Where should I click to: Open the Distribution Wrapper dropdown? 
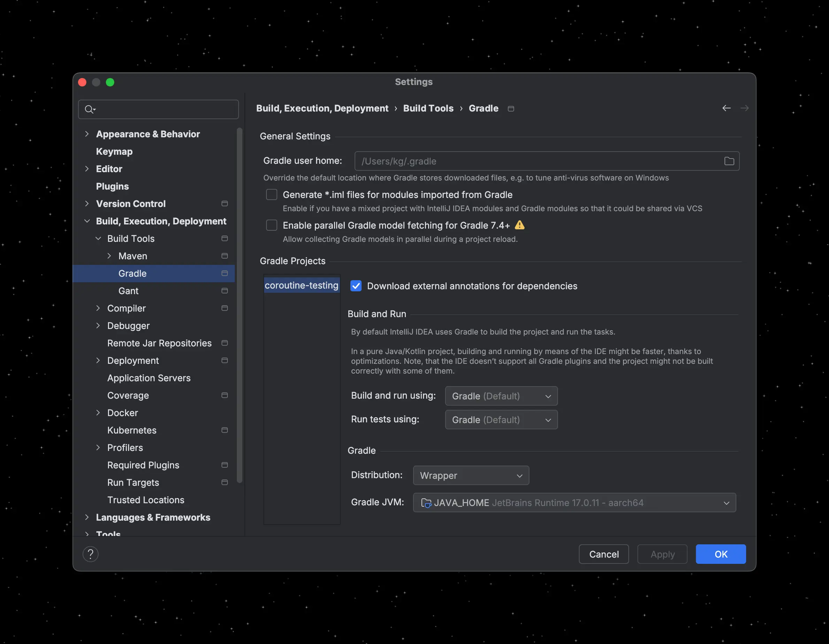(x=471, y=475)
